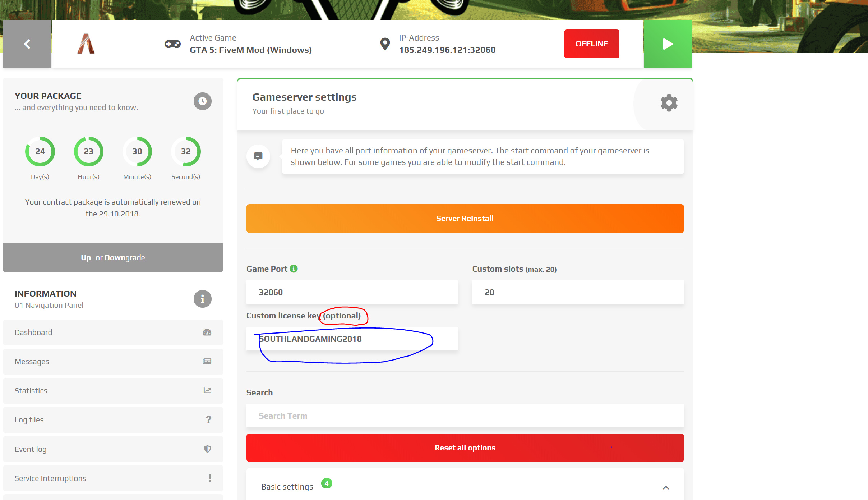The width and height of the screenshot is (868, 500).
Task: Open Statistics in navigation panel
Action: point(113,391)
